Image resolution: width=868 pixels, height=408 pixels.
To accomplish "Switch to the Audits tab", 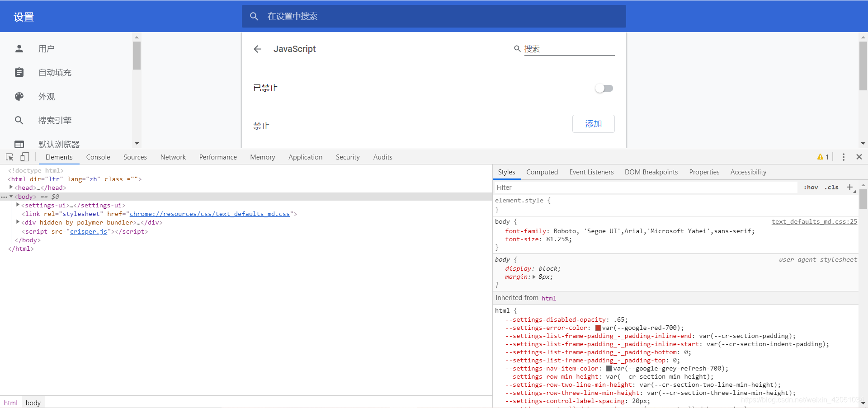I will (383, 157).
